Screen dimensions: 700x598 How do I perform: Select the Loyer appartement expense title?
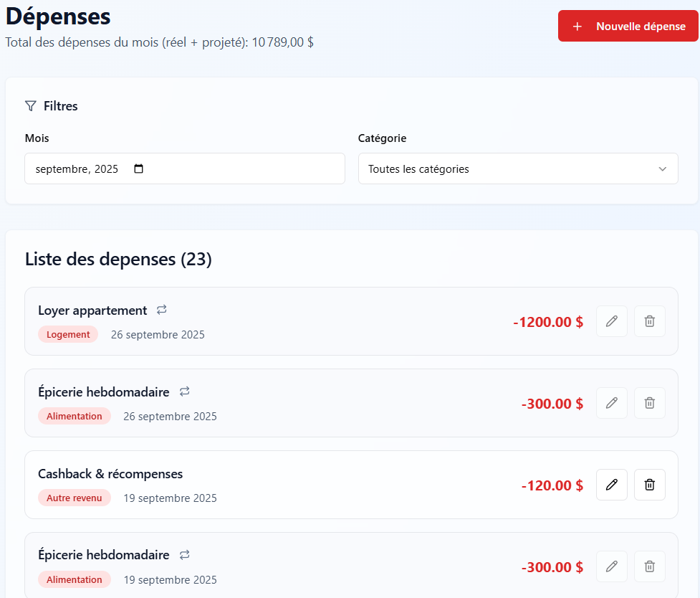tap(92, 310)
